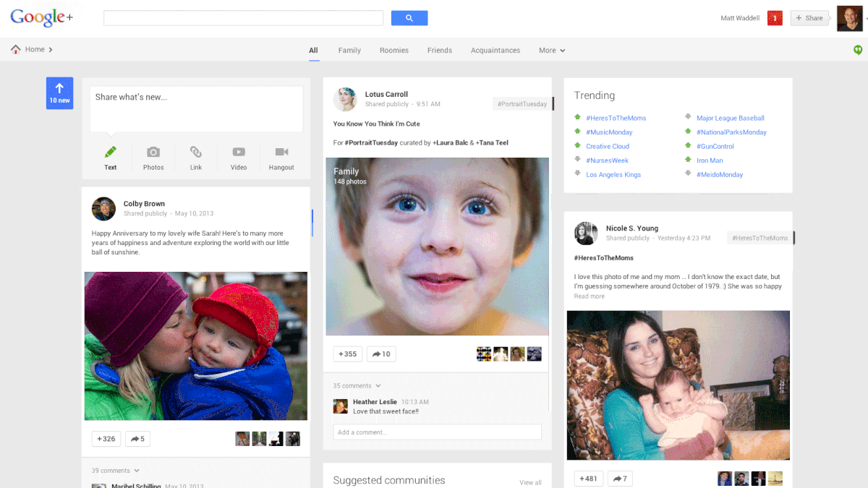
Task: Click into the Google+ search box
Action: click(243, 18)
